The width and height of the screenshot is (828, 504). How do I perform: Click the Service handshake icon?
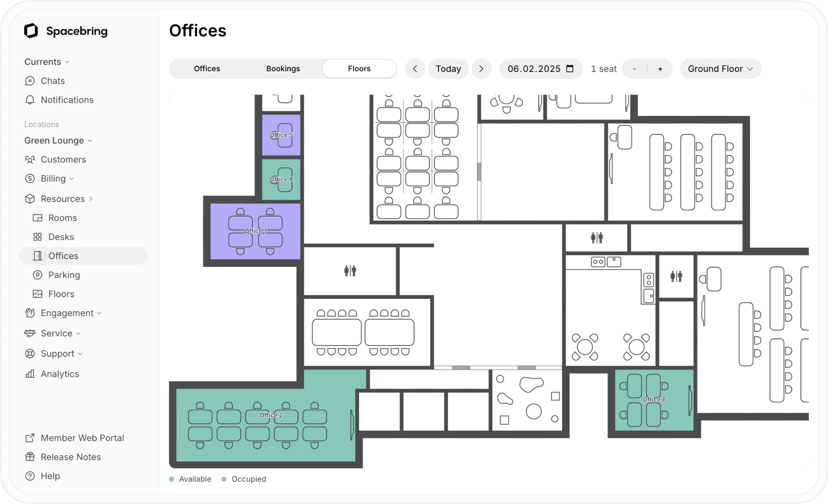(x=30, y=333)
